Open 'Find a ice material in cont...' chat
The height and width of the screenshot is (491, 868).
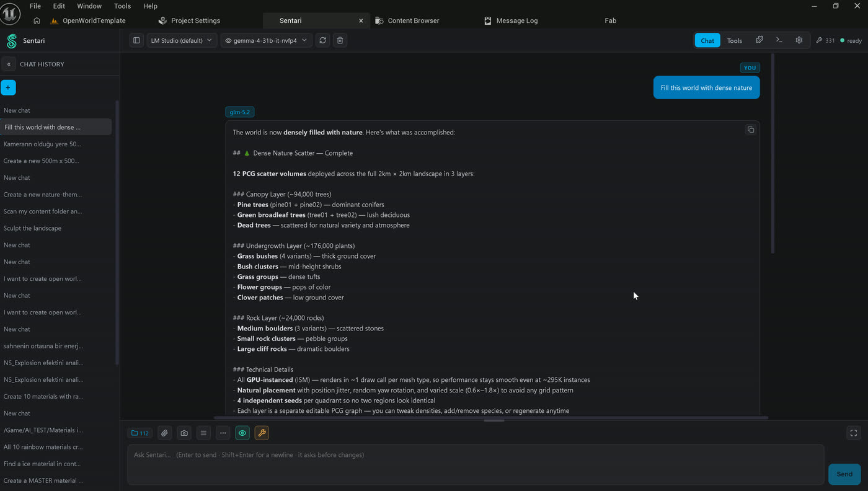[x=56, y=464]
